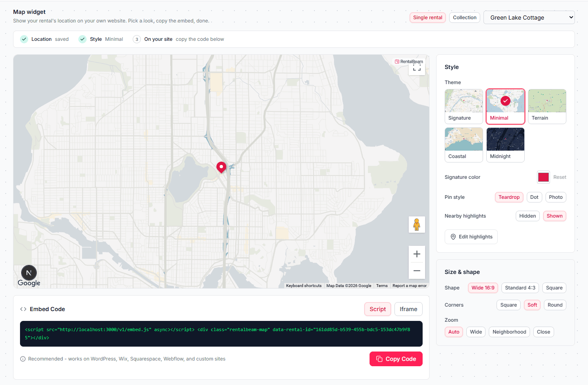
Task: Set zoom to Neighborhood
Action: tap(509, 332)
